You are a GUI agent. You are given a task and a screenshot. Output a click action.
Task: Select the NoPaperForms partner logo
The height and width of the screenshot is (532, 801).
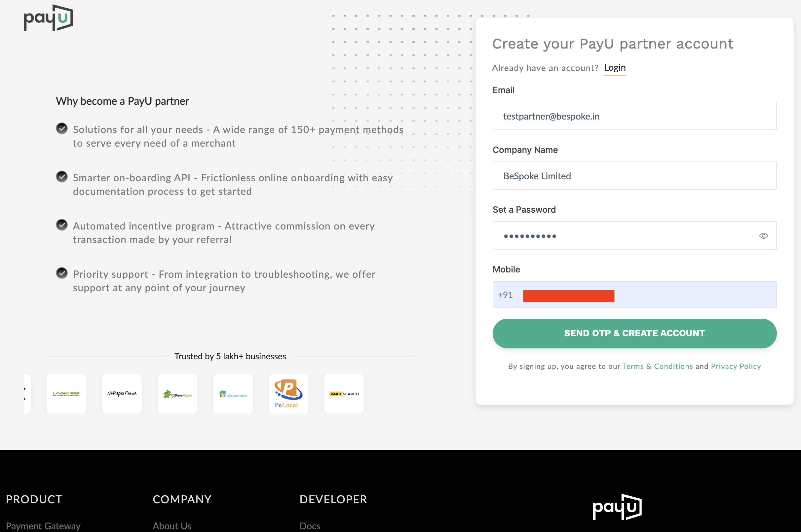click(122, 394)
